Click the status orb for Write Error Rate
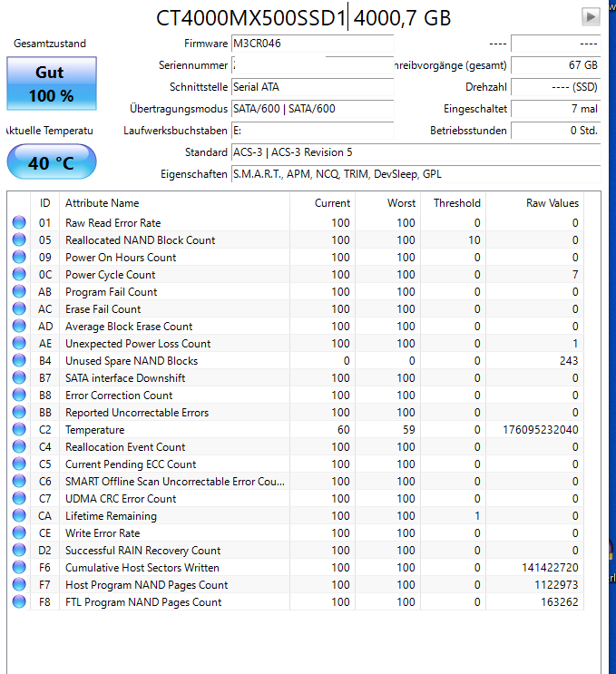 tap(19, 533)
